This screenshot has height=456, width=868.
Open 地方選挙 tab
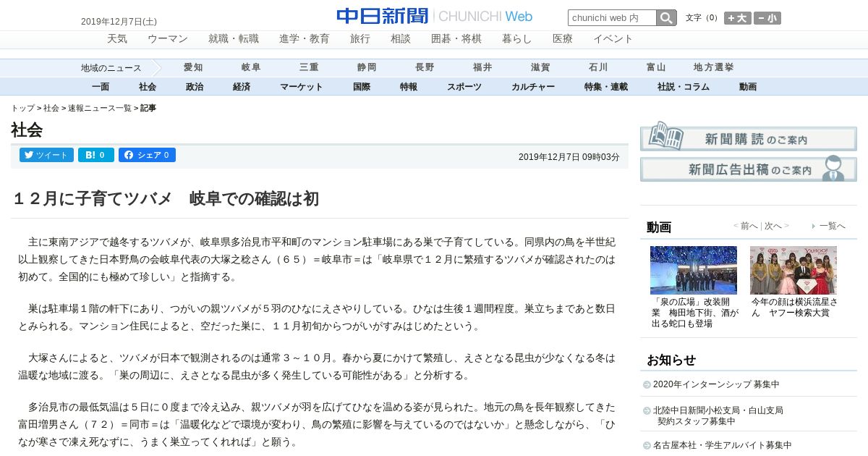(x=714, y=67)
